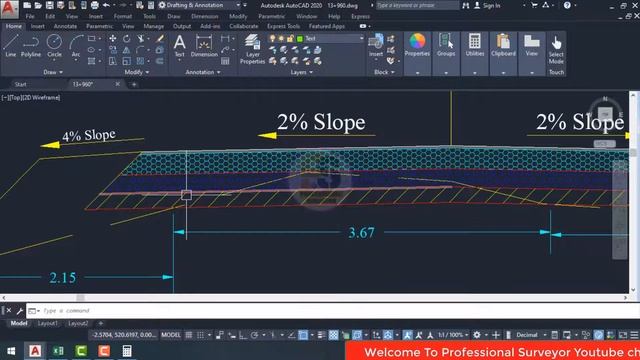The width and height of the screenshot is (640, 360).
Task: Switch to the Start file tab
Action: tap(20, 84)
